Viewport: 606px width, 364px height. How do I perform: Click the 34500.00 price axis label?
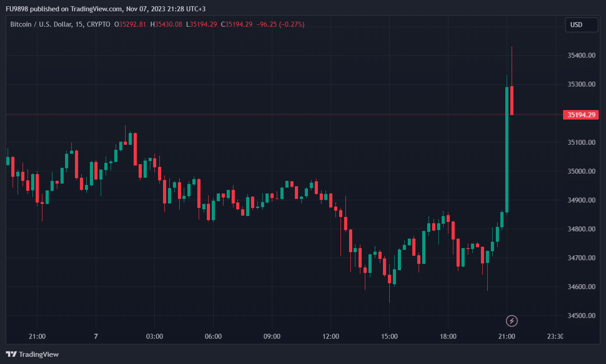tap(581, 316)
